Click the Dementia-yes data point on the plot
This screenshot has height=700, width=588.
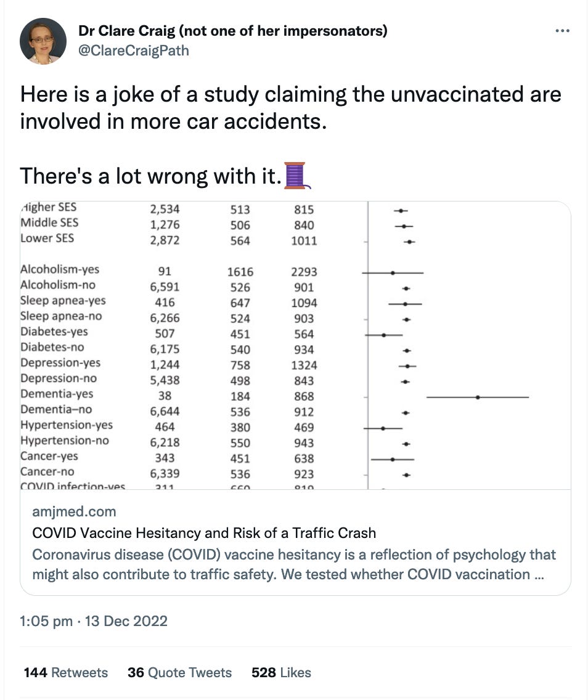pyautogui.click(x=478, y=397)
